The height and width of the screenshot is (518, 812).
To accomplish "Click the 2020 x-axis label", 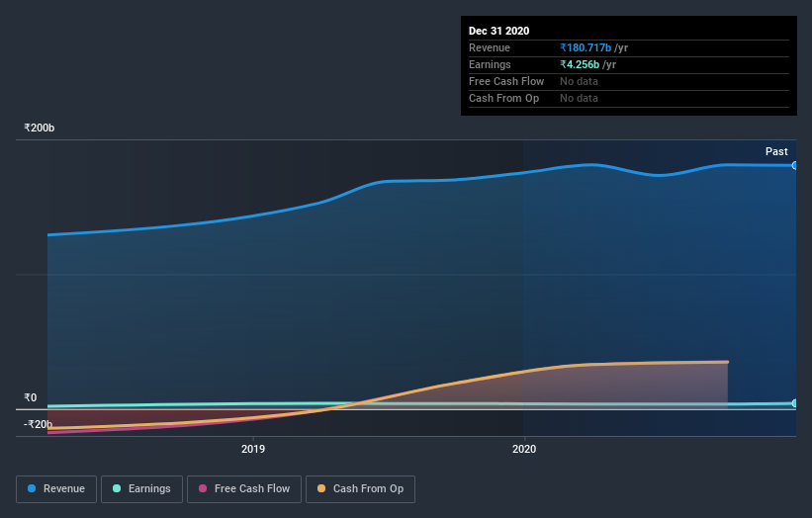I will click(524, 449).
